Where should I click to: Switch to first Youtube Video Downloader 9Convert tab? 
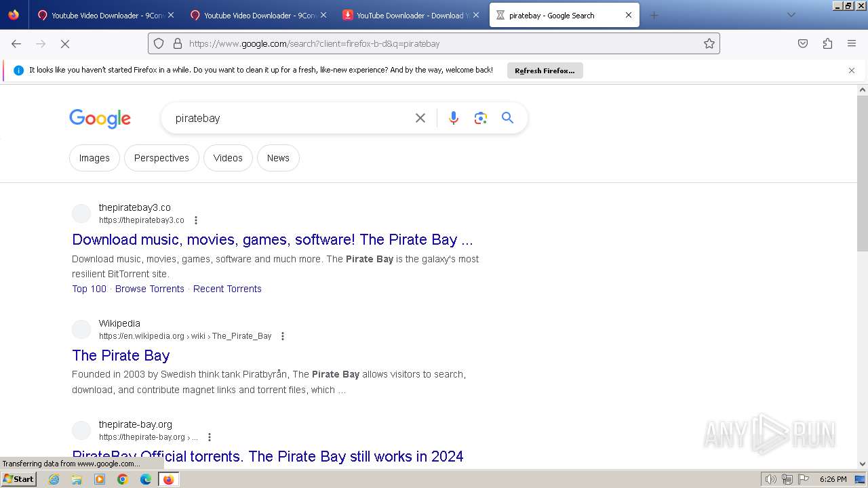pos(105,15)
